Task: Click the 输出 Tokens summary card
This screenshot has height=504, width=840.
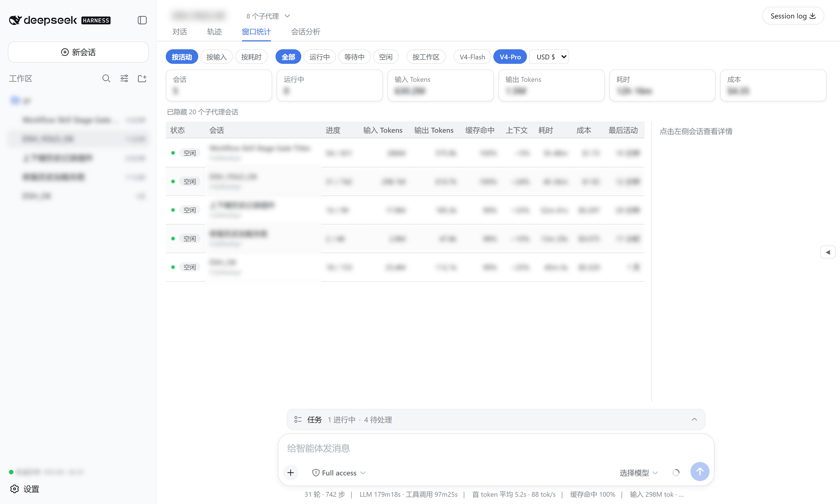Action: (x=551, y=85)
